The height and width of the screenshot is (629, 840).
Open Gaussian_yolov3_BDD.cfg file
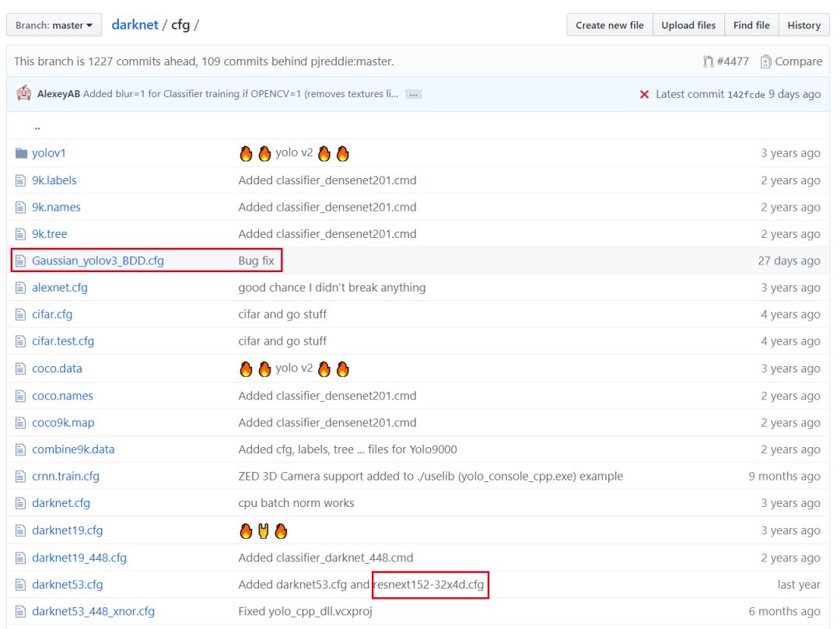98,260
